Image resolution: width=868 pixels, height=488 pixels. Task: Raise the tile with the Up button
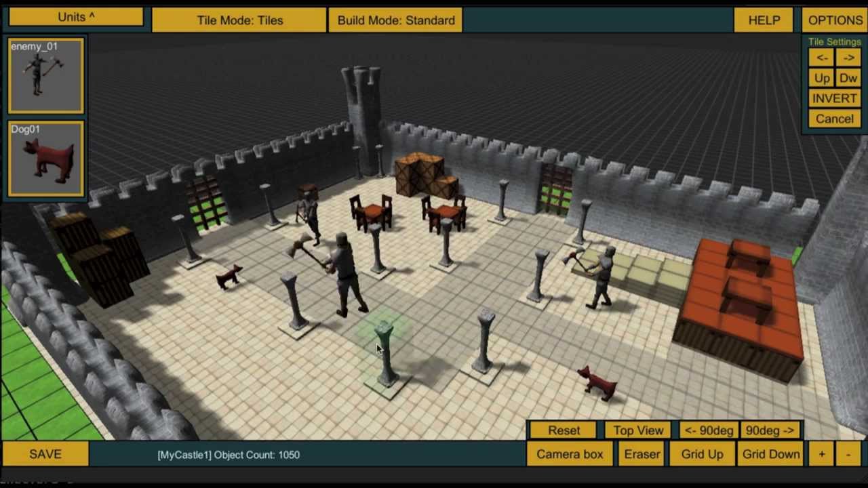(821, 78)
